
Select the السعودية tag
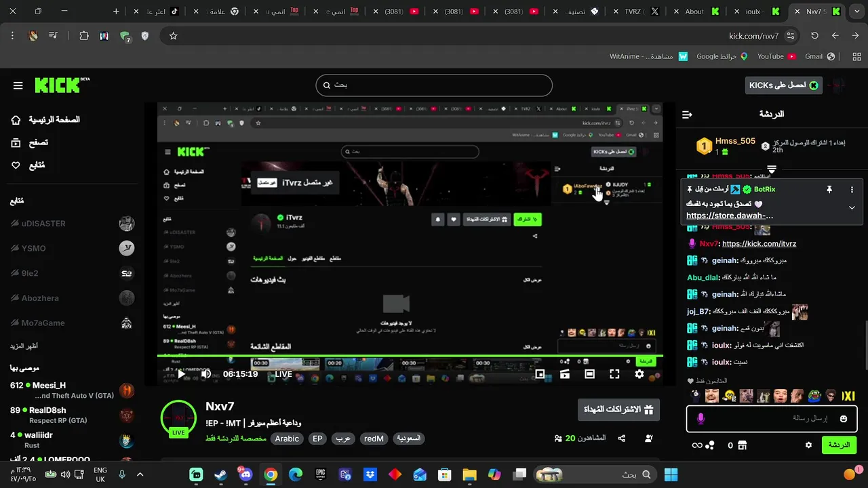click(408, 439)
